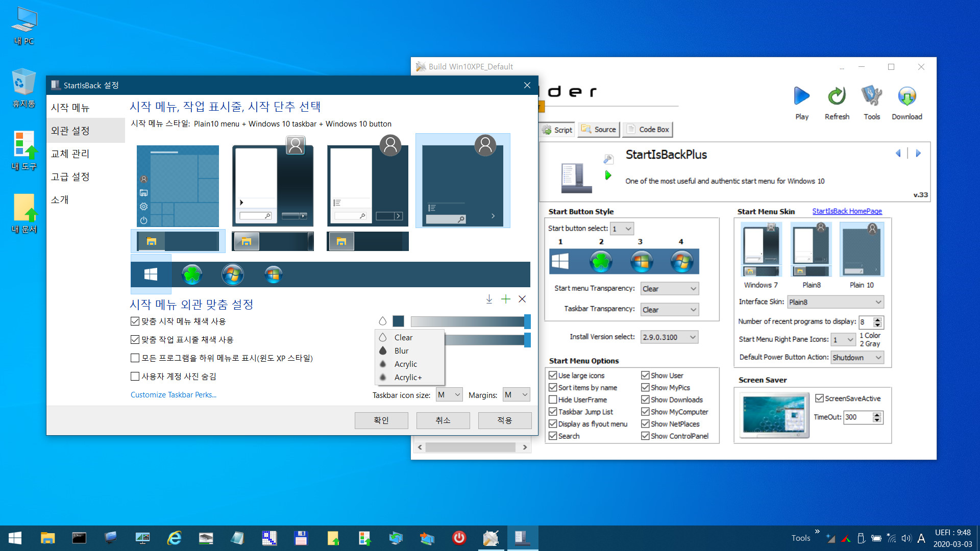Viewport: 980px width, 551px height.
Task: Choose Acrylic+ from transparency menu
Action: click(x=410, y=377)
